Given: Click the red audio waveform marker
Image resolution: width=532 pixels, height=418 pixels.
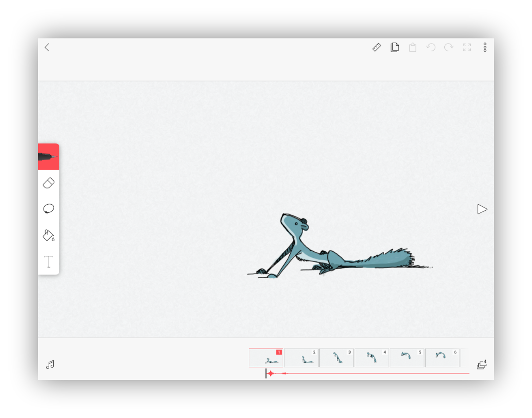Looking at the screenshot, I should coord(271,373).
